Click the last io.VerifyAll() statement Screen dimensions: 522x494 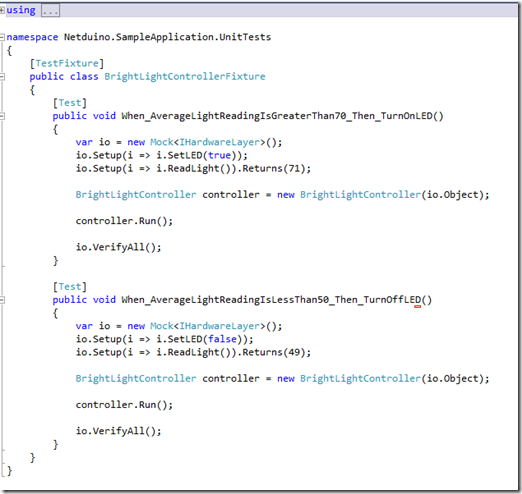(119, 431)
